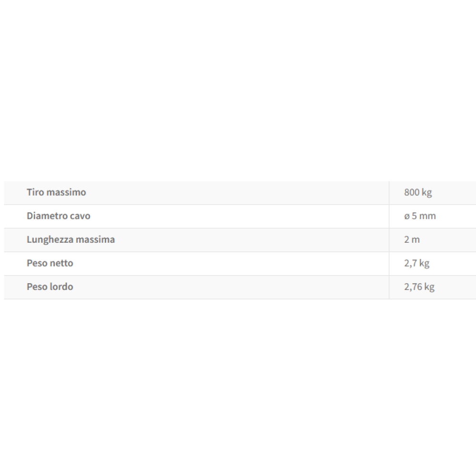This screenshot has height=476, width=476.
Task: Select the 2 m length value
Action: point(412,239)
